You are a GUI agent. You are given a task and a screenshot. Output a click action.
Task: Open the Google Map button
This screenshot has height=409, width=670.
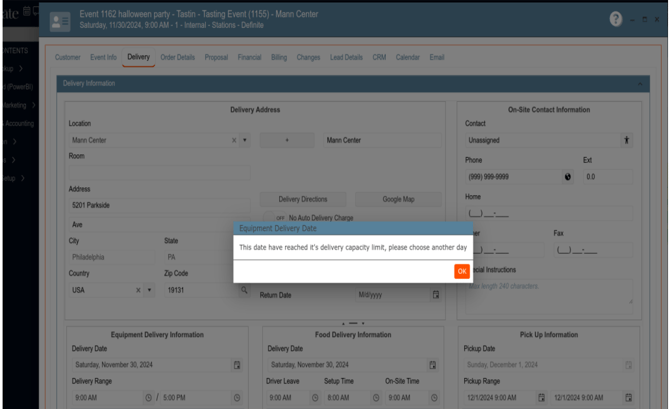[x=398, y=199]
